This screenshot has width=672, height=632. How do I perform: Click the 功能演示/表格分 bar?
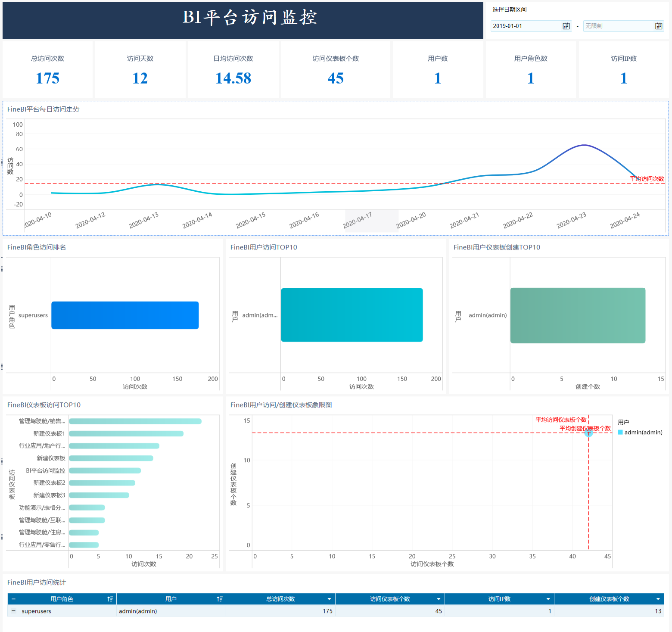point(87,507)
